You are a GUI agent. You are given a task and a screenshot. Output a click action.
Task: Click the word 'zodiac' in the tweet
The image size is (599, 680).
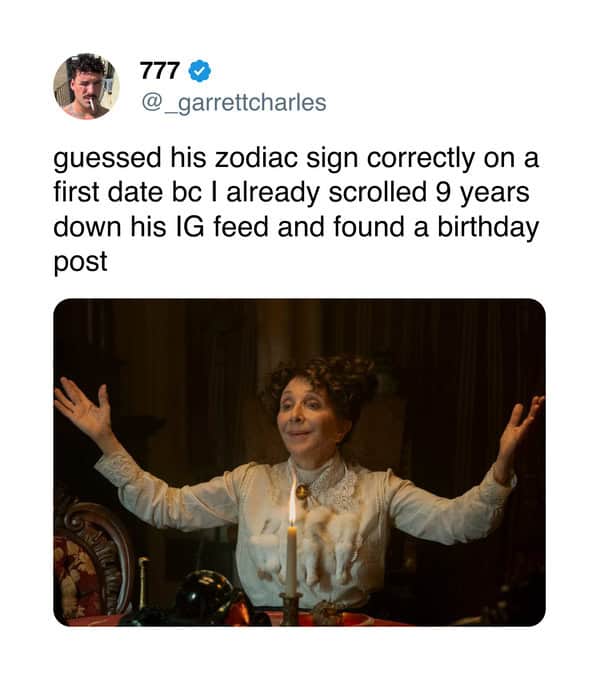pyautogui.click(x=256, y=158)
